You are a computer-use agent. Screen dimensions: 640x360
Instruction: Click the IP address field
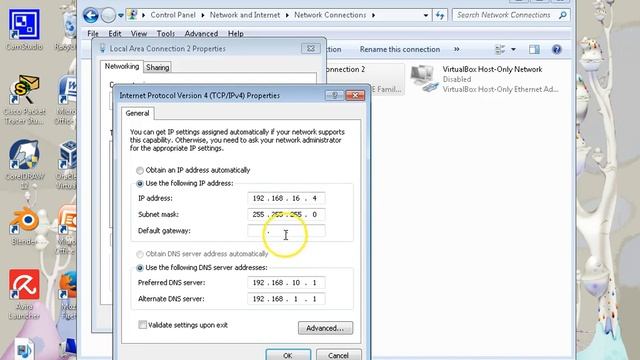(286, 198)
